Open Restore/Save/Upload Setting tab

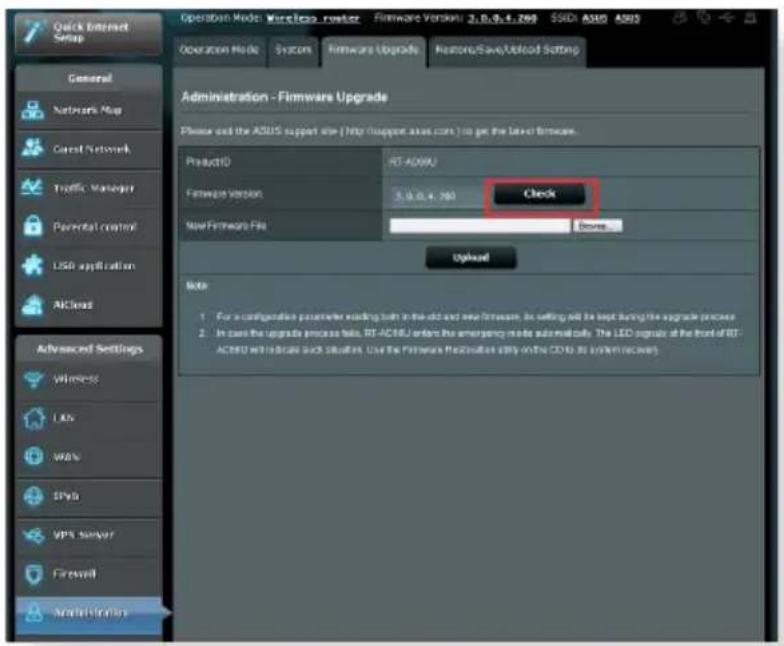coord(507,50)
